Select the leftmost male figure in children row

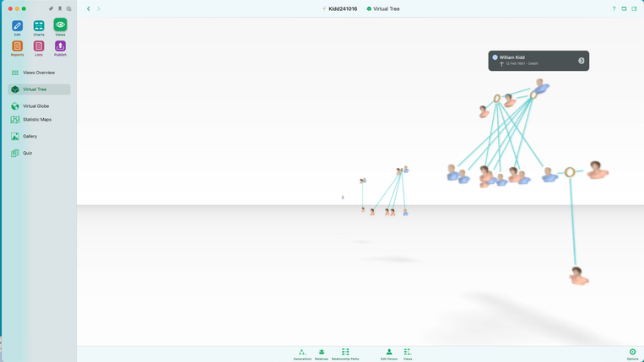452,172
